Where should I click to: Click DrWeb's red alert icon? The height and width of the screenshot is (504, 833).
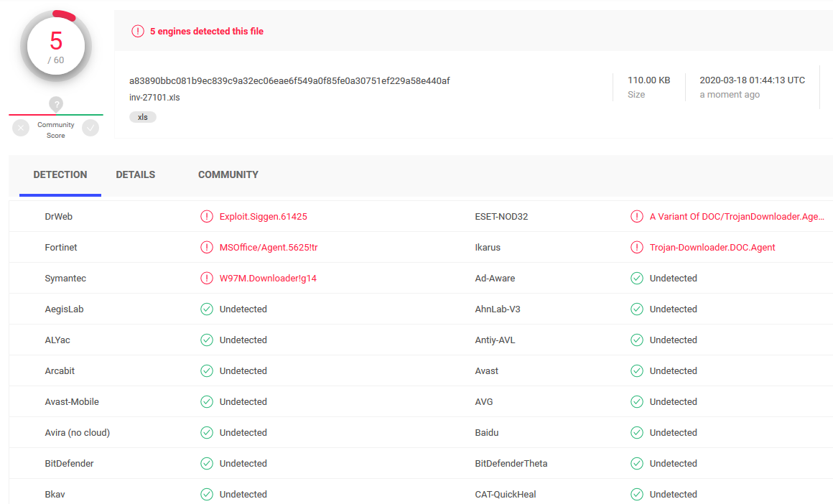click(x=207, y=217)
